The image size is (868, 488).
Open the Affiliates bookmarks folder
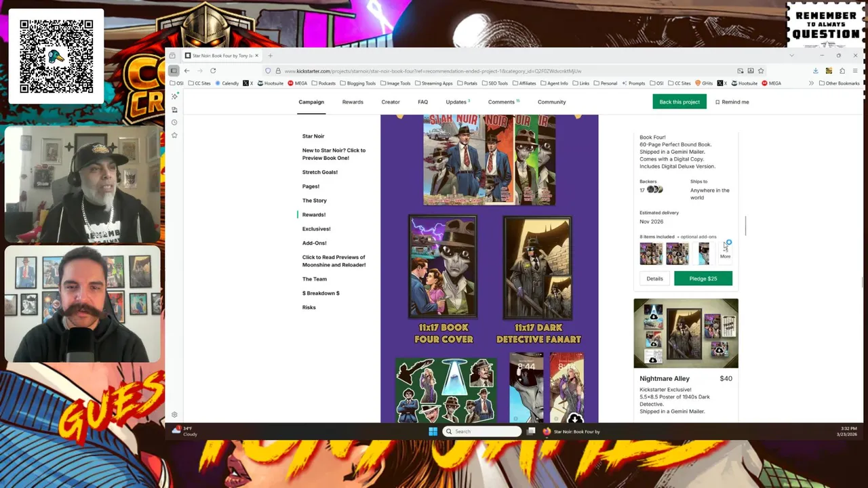click(523, 83)
